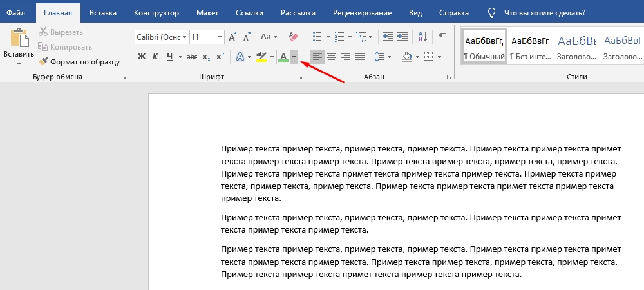Justify paragraph text alignment
This screenshot has width=644, height=290.
coord(360,57)
